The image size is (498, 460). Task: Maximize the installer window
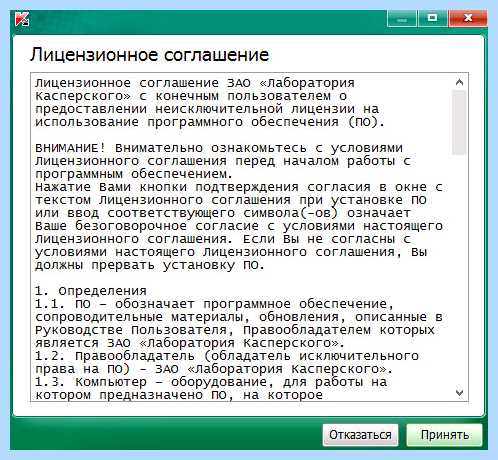(432, 18)
